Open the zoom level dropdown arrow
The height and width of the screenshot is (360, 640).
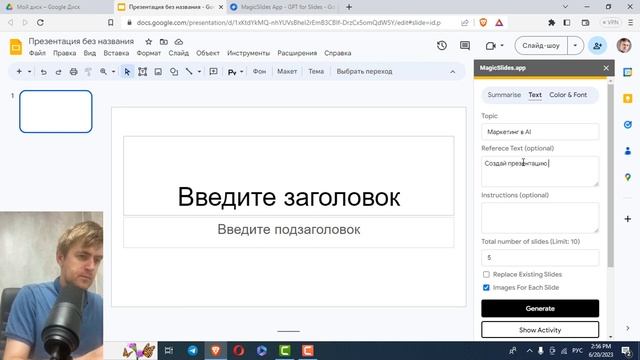coord(113,72)
